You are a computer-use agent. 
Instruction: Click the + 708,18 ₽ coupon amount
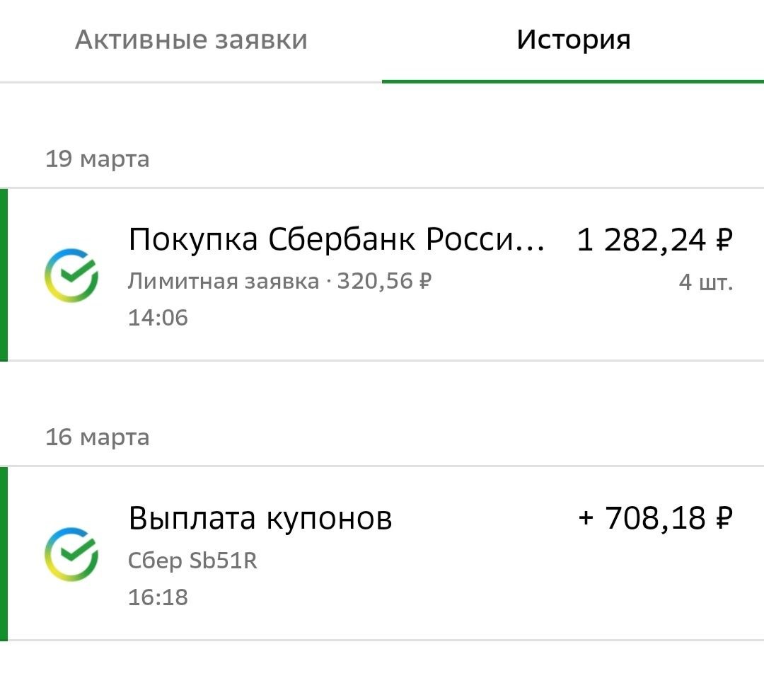[655, 519]
